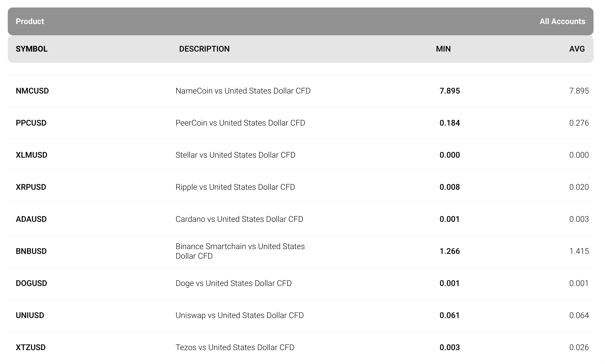Click the DOGUSD symbol
The image size is (605, 364).
[x=32, y=283]
